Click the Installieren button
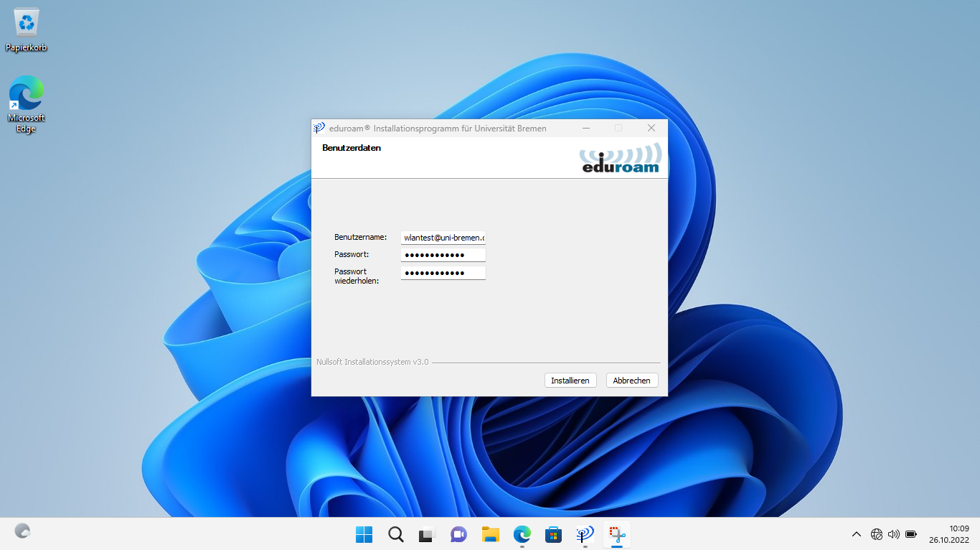Image resolution: width=980 pixels, height=550 pixels. pos(570,381)
